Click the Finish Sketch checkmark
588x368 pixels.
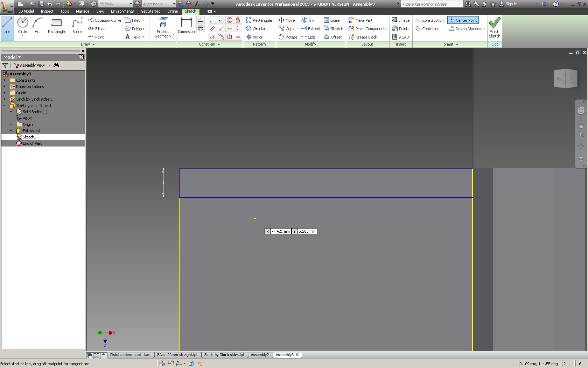tap(495, 27)
